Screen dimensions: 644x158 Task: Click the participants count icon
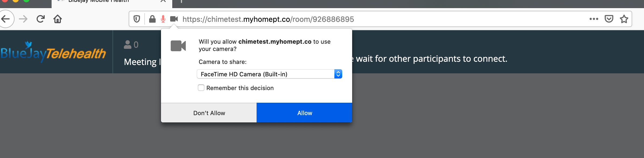(127, 44)
